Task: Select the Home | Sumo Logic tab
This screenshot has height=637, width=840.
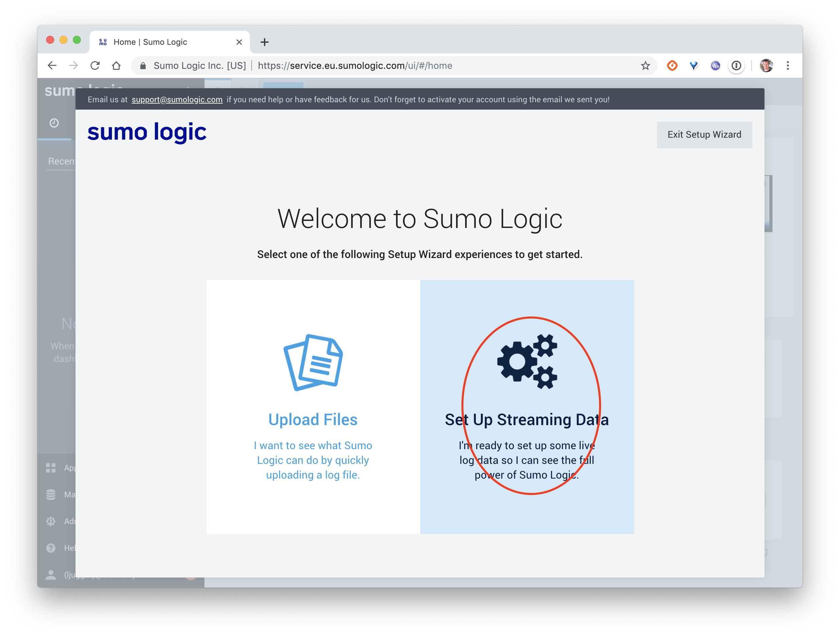Action: click(169, 42)
